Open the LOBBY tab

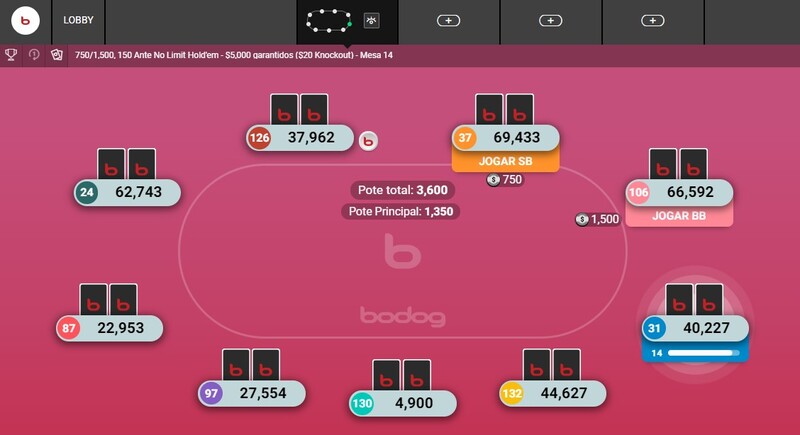pyautogui.click(x=78, y=20)
